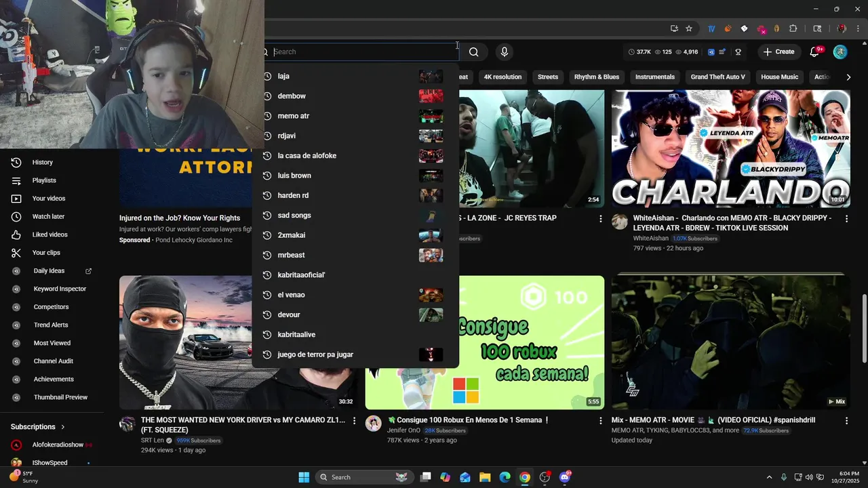This screenshot has width=868, height=488.
Task: Expand the Subscriptions section chevron
Action: click(63, 427)
